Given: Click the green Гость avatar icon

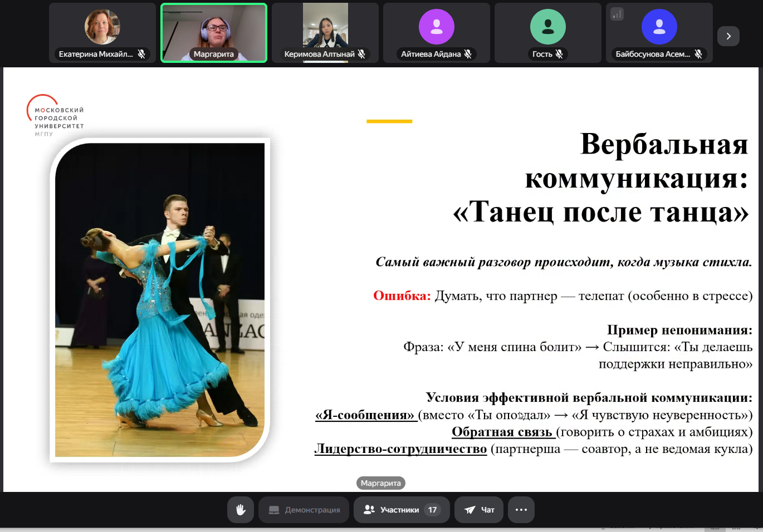Looking at the screenshot, I should tap(548, 27).
